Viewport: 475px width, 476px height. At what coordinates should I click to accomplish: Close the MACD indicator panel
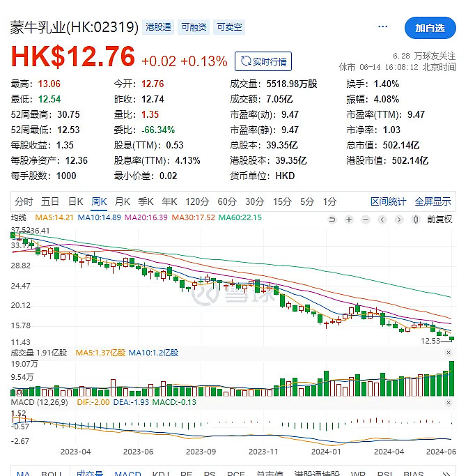click(x=449, y=403)
